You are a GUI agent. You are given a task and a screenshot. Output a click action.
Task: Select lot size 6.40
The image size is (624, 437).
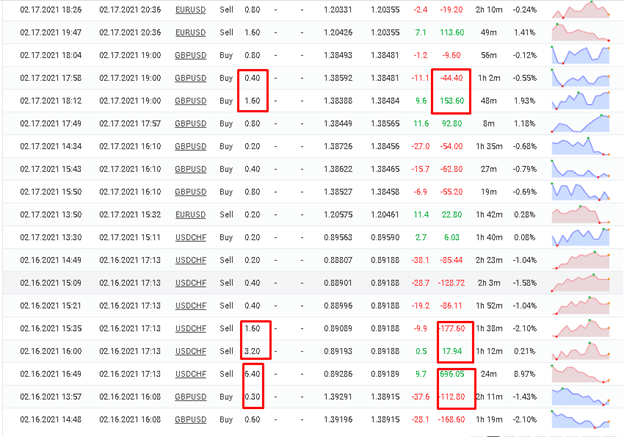tap(252, 374)
